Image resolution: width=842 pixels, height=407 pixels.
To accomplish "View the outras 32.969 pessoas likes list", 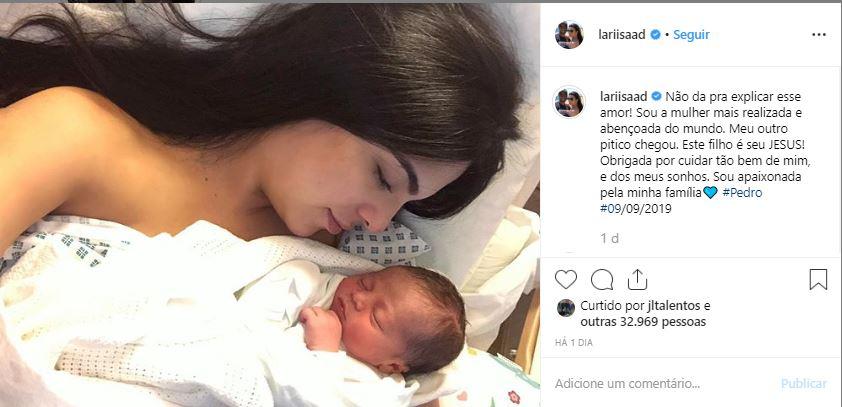I will click(643, 322).
